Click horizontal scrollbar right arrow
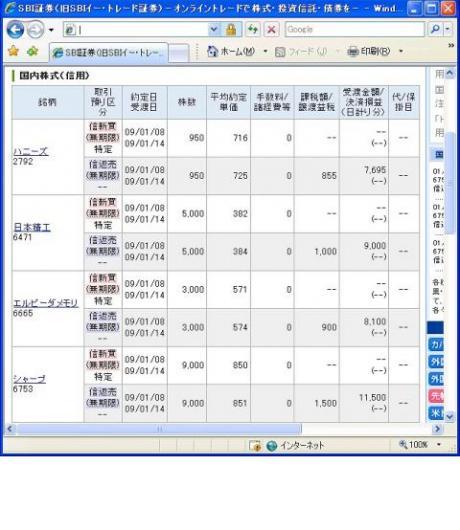 pyautogui.click(x=437, y=429)
